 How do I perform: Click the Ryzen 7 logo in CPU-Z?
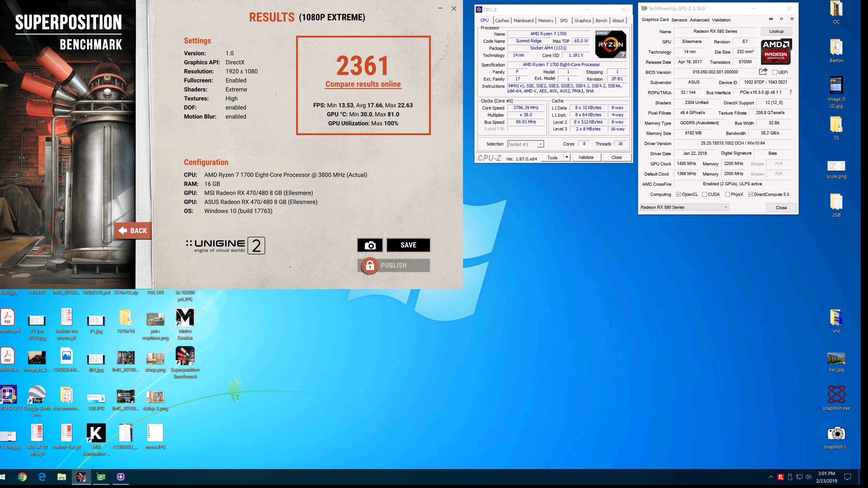pos(611,44)
